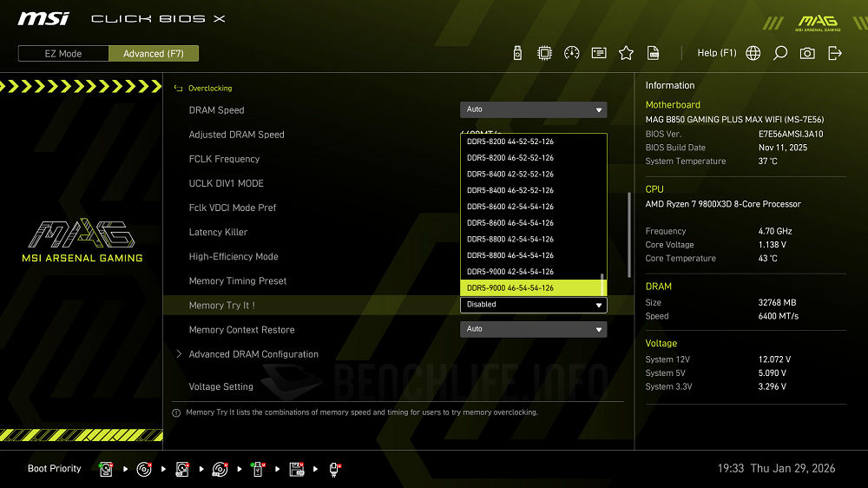Click the settings panel scrollbar
The width and height of the screenshot is (868, 488).
[628, 234]
